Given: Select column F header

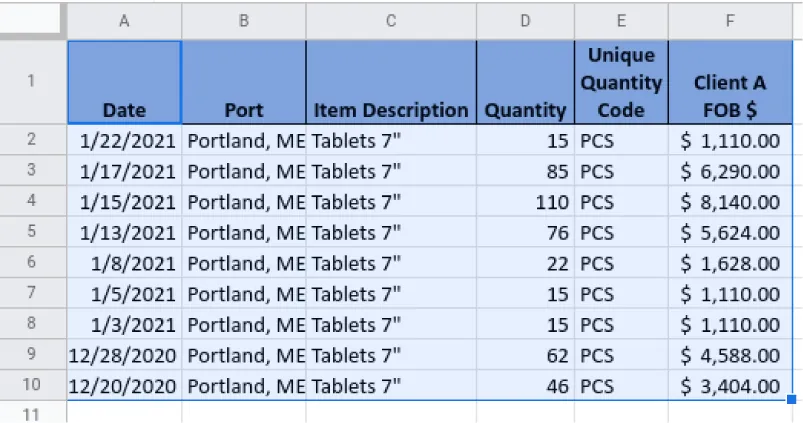Looking at the screenshot, I should [x=732, y=20].
